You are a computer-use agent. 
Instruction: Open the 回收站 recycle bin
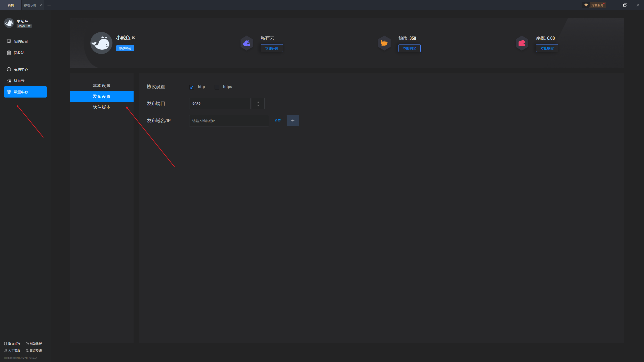click(x=19, y=53)
